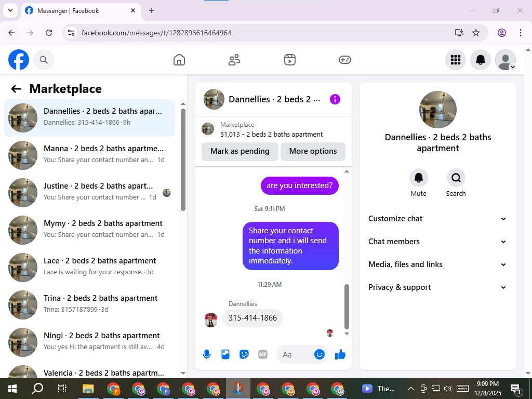
Task: Open Windows Start menu
Action: (12, 389)
